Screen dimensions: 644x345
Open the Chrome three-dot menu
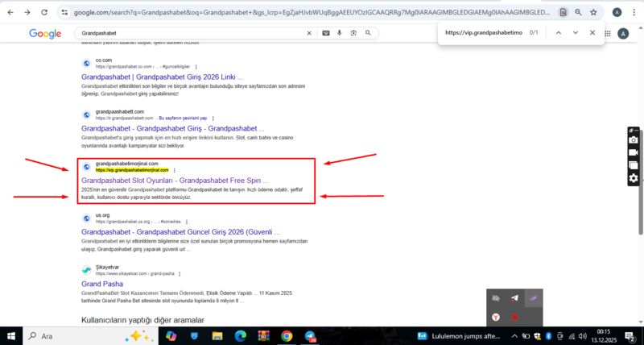635,12
